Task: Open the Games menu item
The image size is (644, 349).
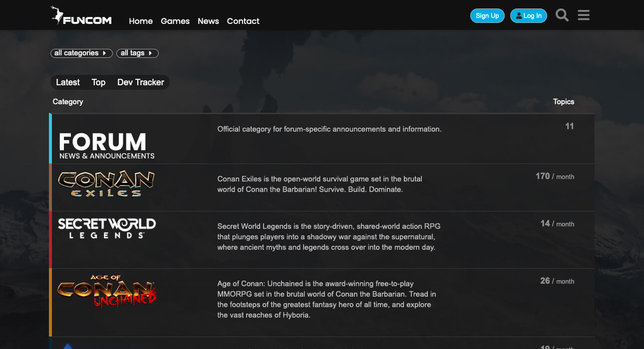Action: (175, 21)
